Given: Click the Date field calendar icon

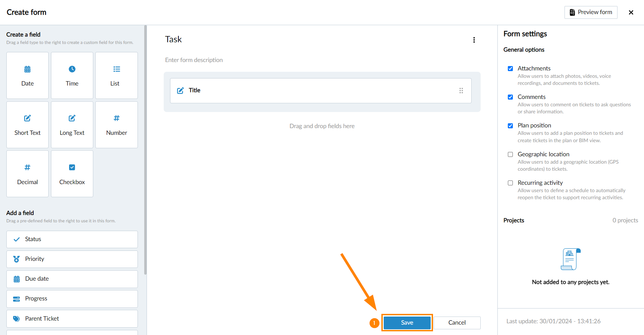Looking at the screenshot, I should [28, 69].
